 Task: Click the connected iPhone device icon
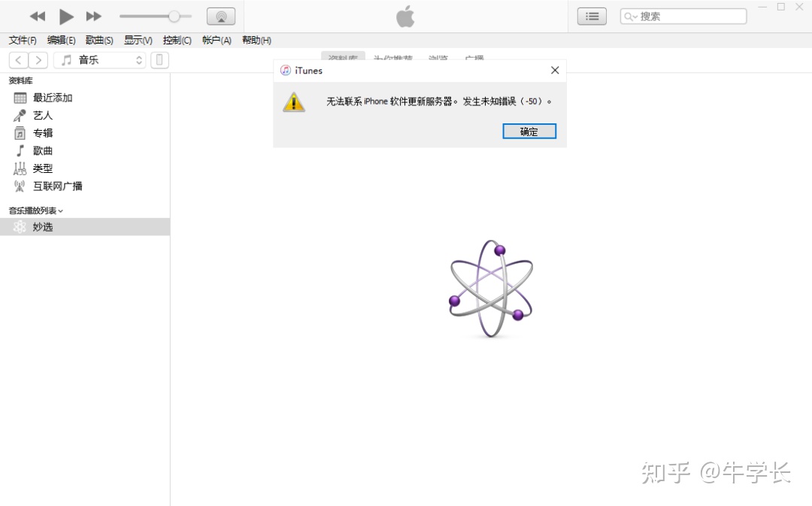pos(159,59)
